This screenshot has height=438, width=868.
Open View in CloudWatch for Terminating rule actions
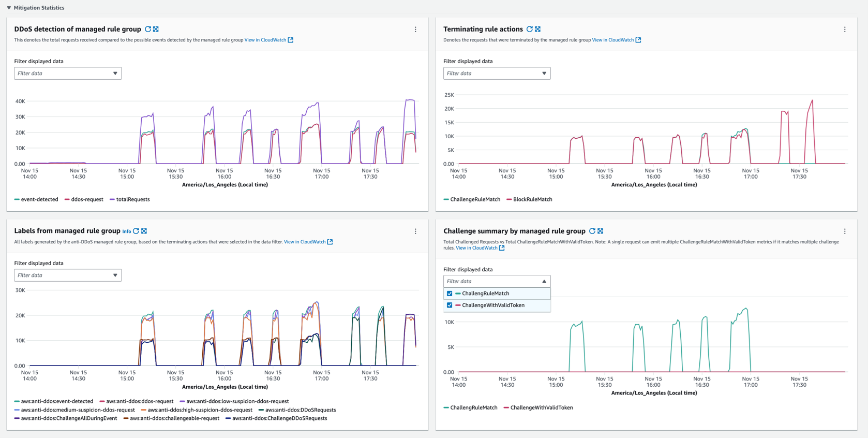613,40
